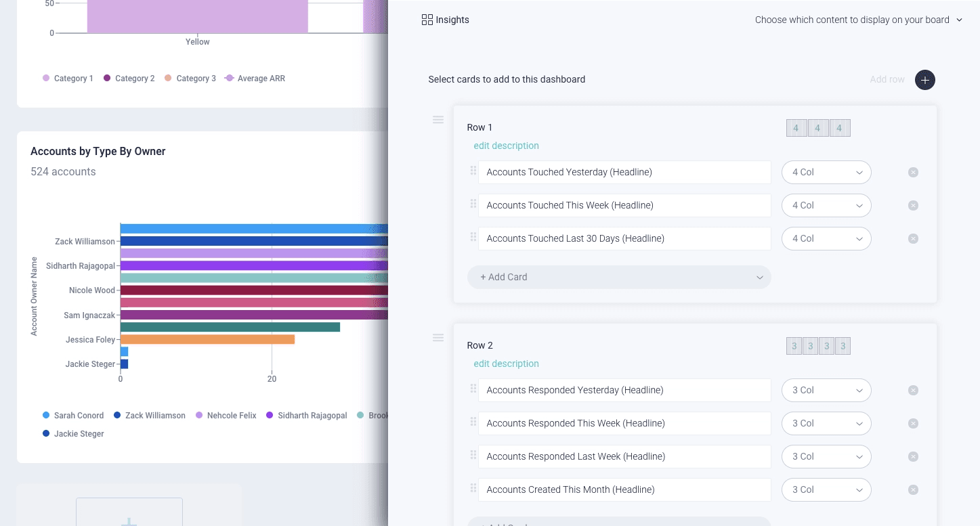Open column width dropdown for Accounts Responded Last Week
This screenshot has height=526, width=980.
coord(826,456)
